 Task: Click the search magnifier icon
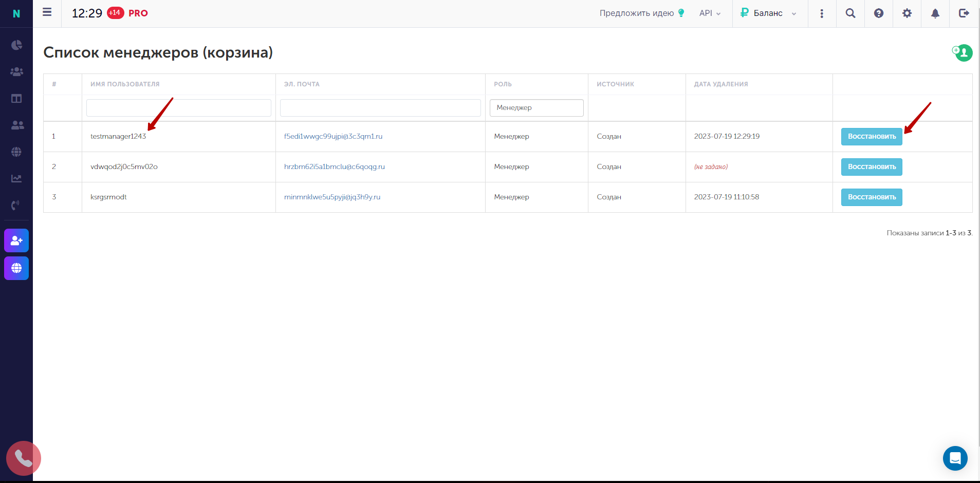pos(850,13)
